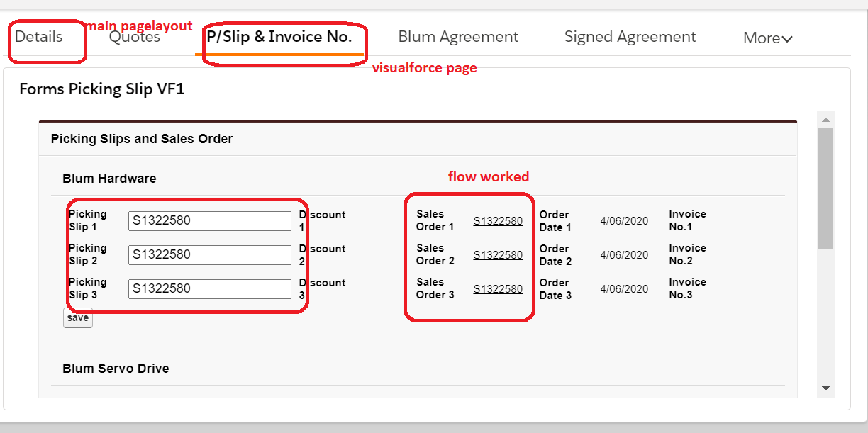Click into the Picking Slip 3 input field
868x433 pixels.
(210, 288)
